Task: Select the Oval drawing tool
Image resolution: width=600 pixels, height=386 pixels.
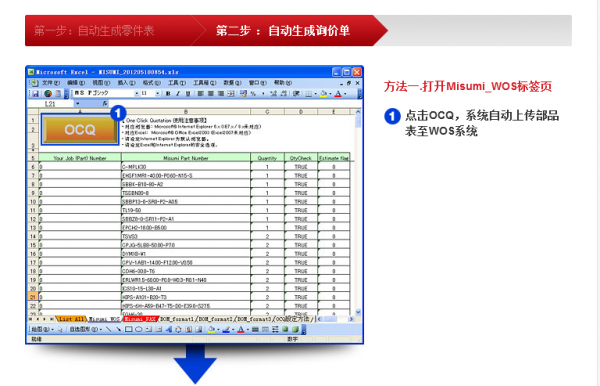Action: 139,329
